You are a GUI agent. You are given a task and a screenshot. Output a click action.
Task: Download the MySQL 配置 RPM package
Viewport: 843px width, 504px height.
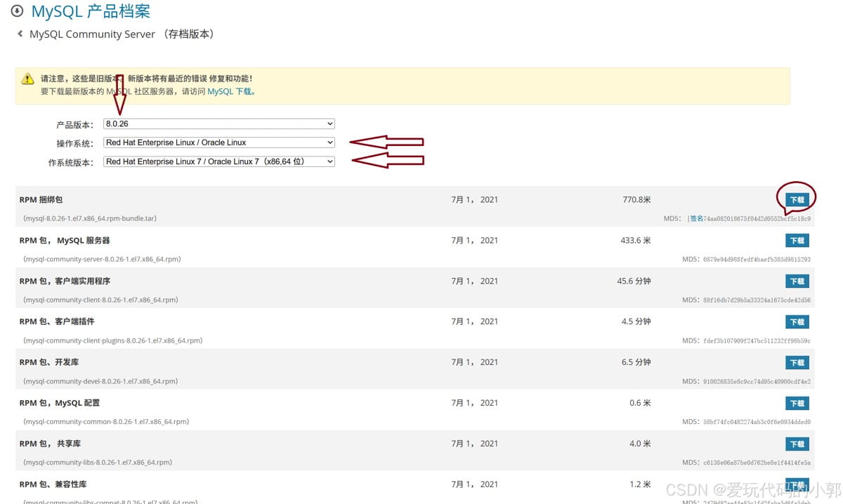[797, 404]
